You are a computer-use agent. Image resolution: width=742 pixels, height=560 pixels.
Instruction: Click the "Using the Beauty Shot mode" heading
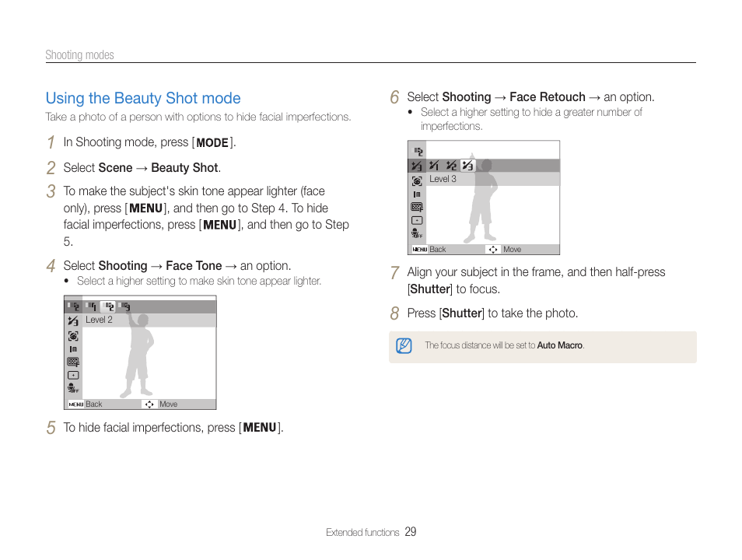click(143, 98)
